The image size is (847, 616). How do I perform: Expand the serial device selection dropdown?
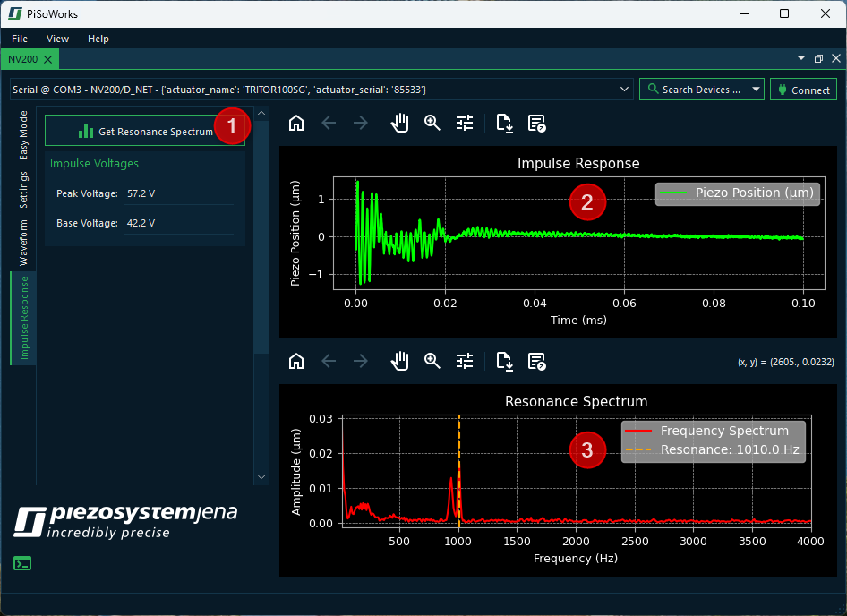click(x=625, y=90)
